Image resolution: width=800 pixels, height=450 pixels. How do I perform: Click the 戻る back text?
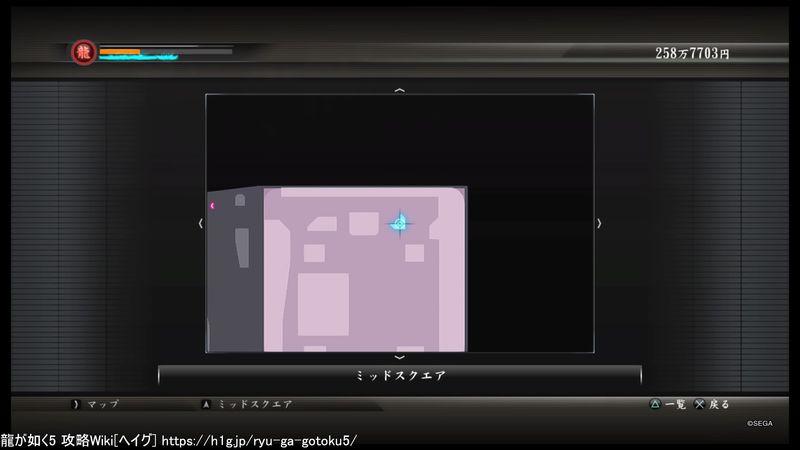(x=719, y=404)
